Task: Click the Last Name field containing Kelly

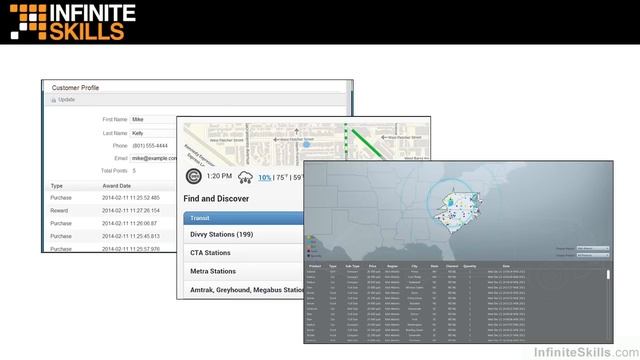Action: tap(153, 133)
